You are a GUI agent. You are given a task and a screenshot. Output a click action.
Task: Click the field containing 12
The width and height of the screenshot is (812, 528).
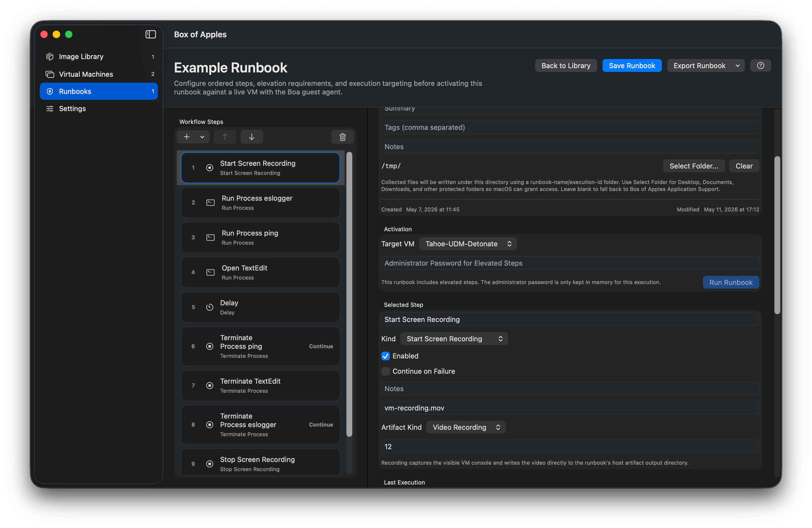coord(570,446)
